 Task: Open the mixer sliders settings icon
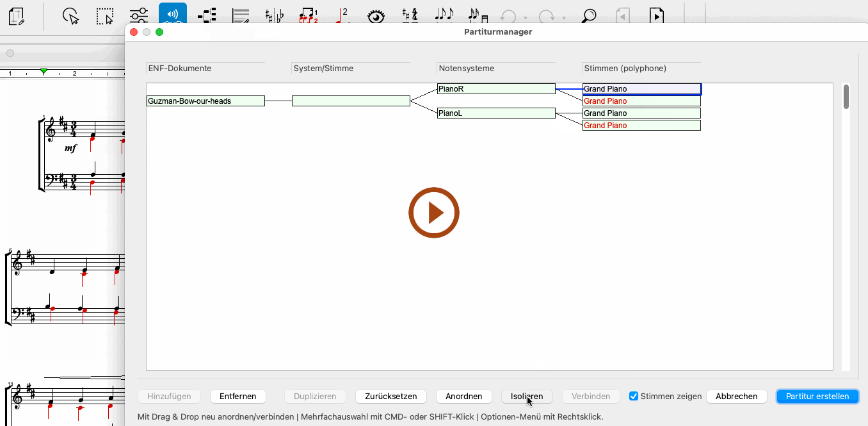tap(138, 15)
